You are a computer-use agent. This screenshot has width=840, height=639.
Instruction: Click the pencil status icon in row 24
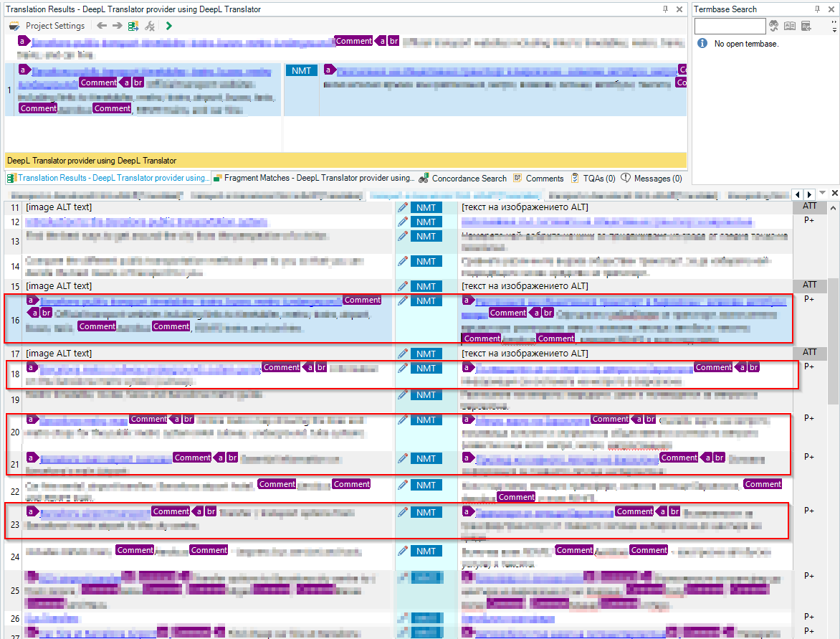click(403, 551)
